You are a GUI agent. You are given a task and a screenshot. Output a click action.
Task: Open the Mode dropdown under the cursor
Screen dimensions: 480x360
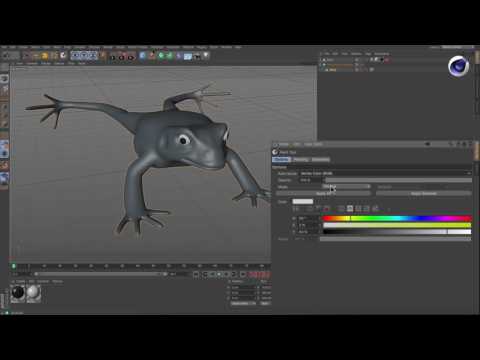346,186
